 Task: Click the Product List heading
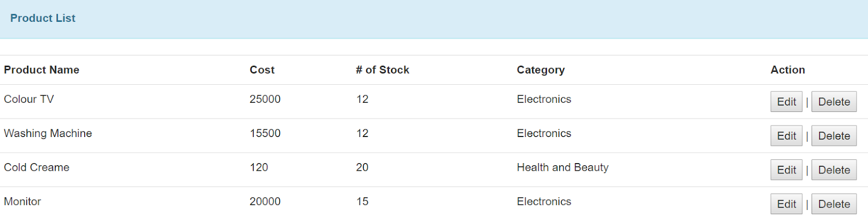43,18
